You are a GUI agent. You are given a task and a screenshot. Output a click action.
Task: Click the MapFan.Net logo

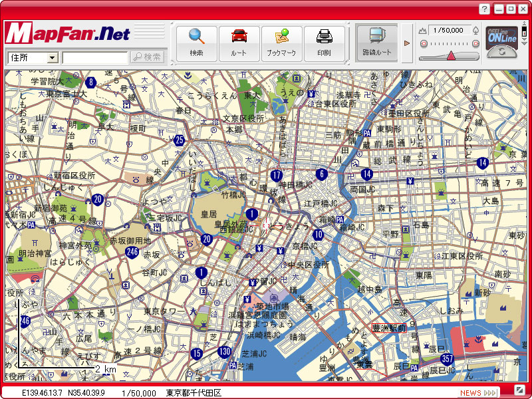click(x=67, y=33)
